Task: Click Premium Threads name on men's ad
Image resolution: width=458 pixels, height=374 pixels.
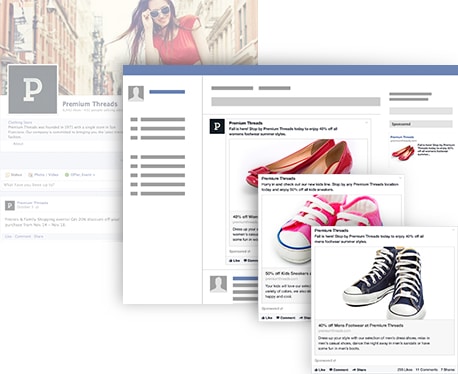Action: click(x=331, y=230)
